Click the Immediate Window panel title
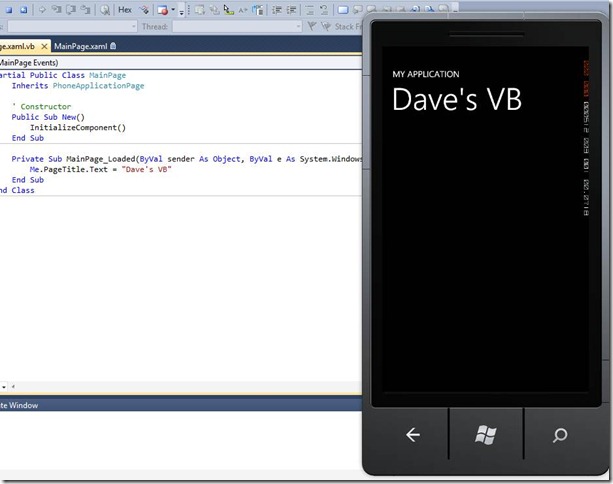 point(19,405)
